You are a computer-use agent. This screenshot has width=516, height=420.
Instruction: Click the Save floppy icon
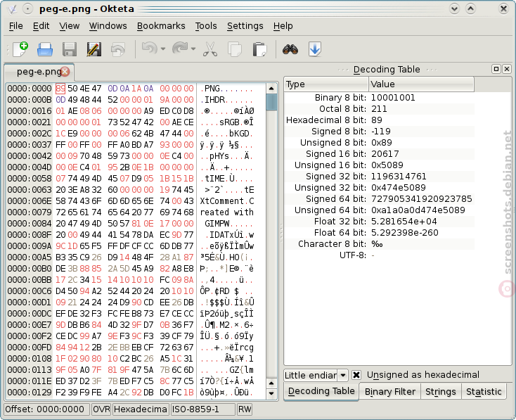(x=70, y=49)
